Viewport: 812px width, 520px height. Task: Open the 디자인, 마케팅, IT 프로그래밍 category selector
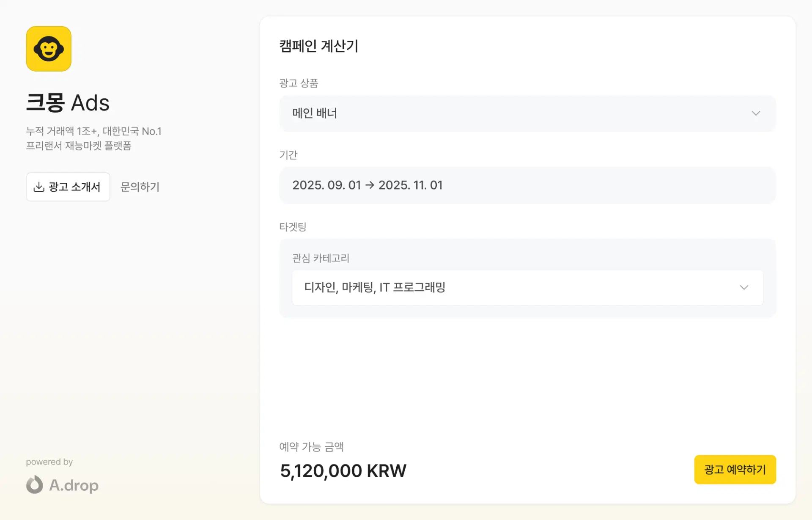[x=375, y=288]
